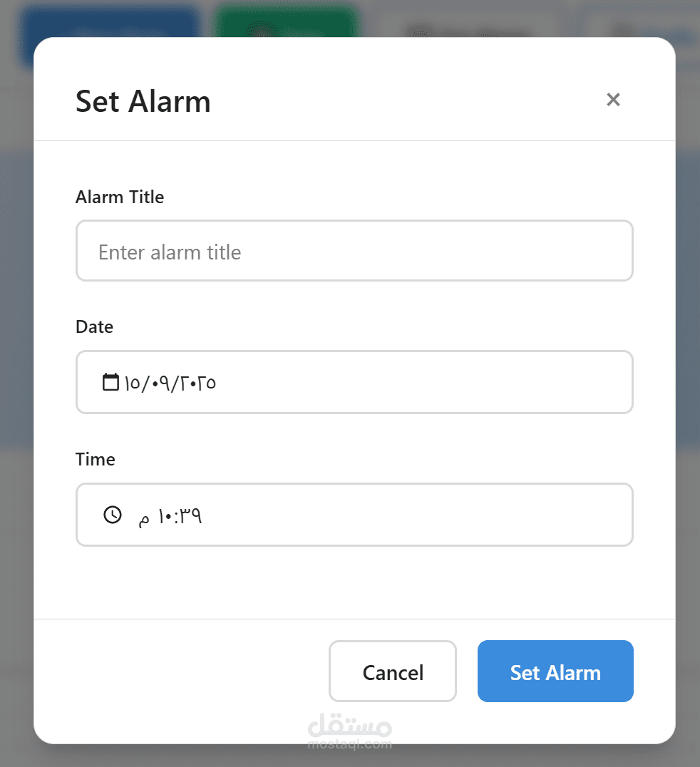
Task: Select the minutes segment of the time
Action: (x=192, y=515)
